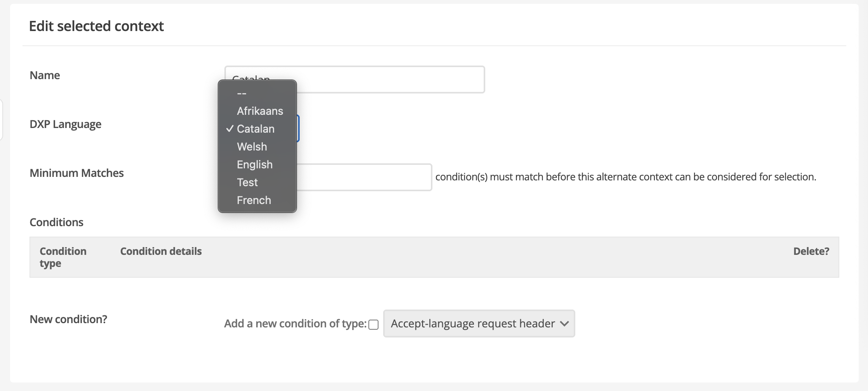Click the "Conditions" section label
Screen dimensions: 868x391
[56, 222]
